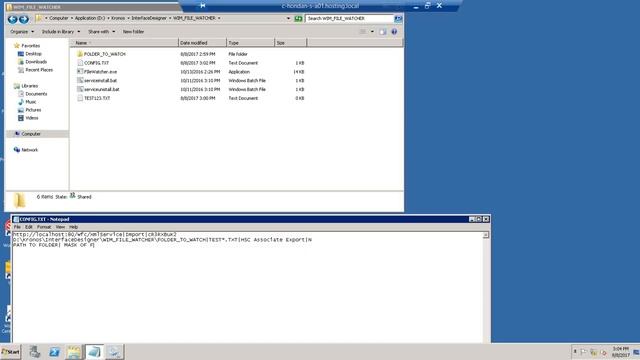Image resolution: width=640 pixels, height=360 pixels.
Task: Click Application (D:) in breadcrumb
Action: tap(90, 18)
